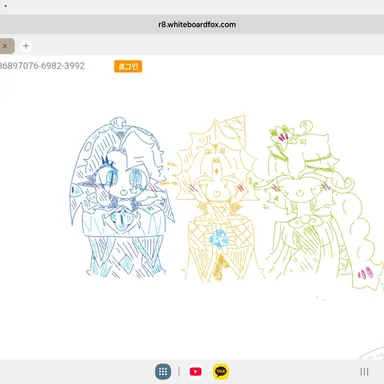The height and width of the screenshot is (384, 384).
Task: Open KakaoTalk from the taskbar
Action: tap(221, 371)
